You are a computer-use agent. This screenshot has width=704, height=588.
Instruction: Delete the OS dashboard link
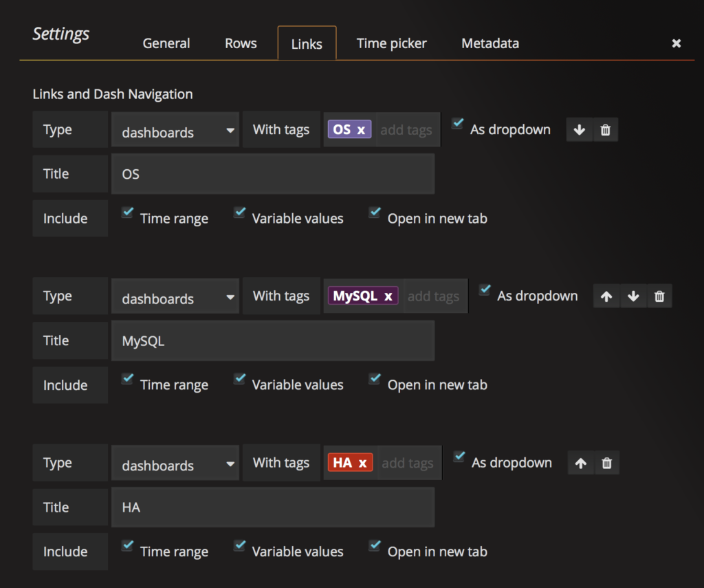[605, 129]
